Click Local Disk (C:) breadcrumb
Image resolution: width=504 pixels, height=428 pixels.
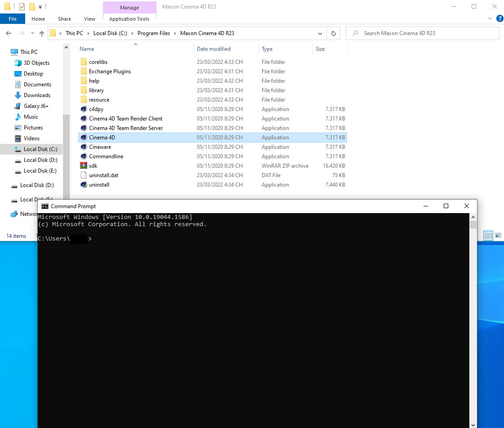[x=110, y=33]
